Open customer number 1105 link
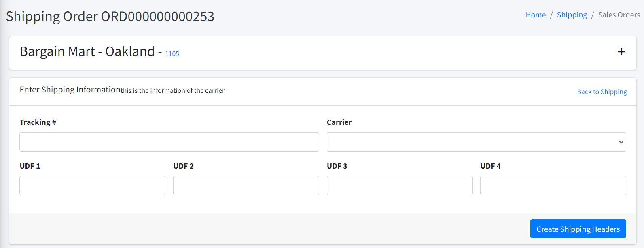The width and height of the screenshot is (644, 248). click(x=172, y=53)
